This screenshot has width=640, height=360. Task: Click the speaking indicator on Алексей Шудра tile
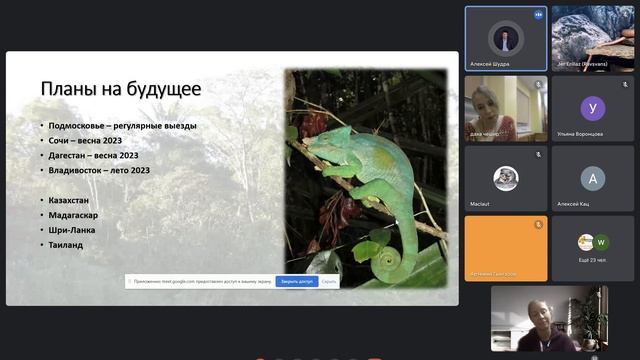tap(538, 15)
